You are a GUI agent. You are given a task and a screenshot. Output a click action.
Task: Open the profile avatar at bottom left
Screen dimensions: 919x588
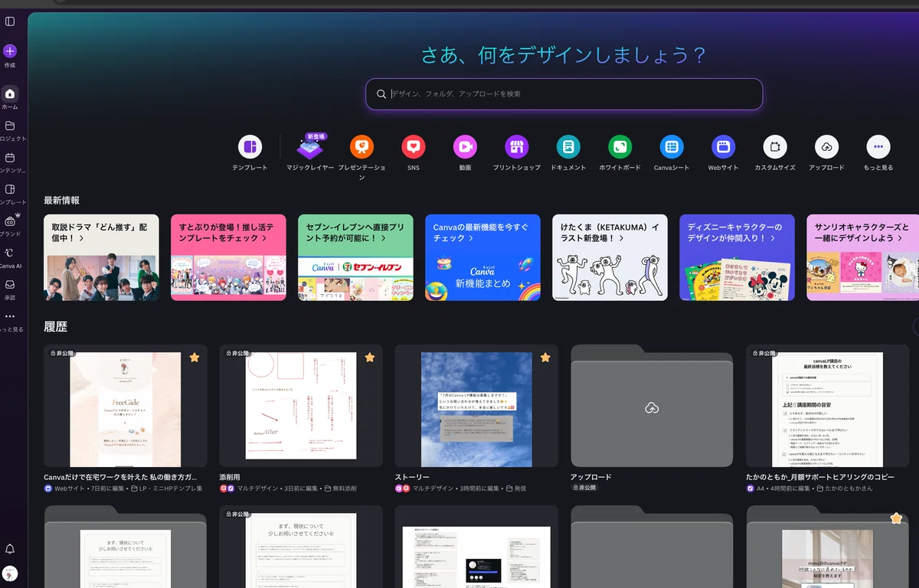click(x=10, y=573)
